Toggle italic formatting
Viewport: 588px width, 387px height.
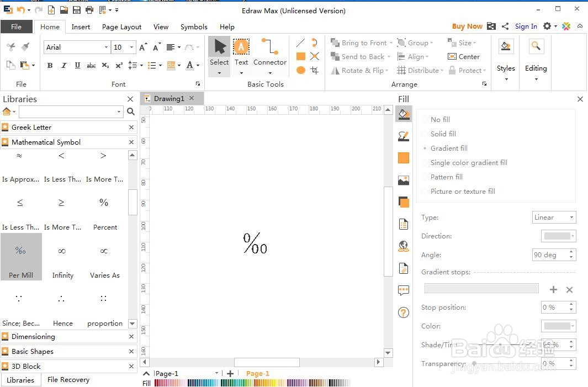pyautogui.click(x=63, y=65)
